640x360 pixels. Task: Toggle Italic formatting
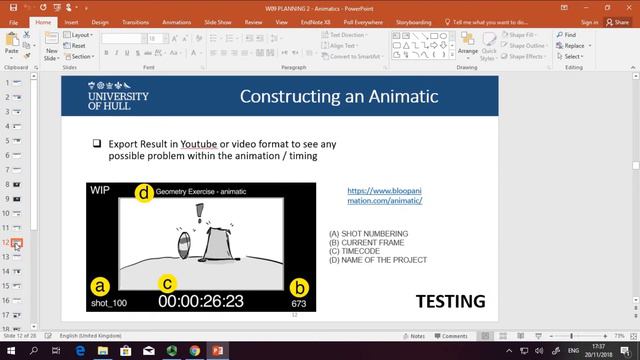(117, 53)
